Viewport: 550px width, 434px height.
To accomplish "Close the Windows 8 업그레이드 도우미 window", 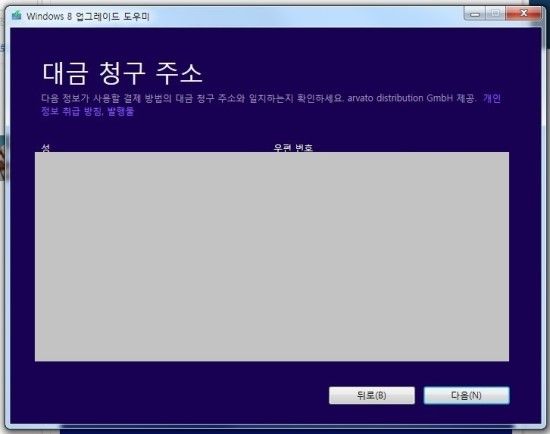I will (524, 13).
